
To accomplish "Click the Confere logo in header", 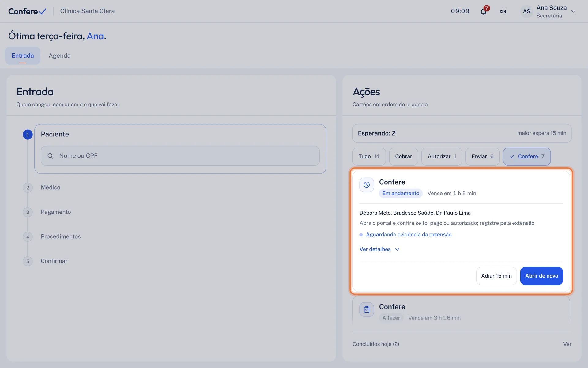I will click(27, 11).
